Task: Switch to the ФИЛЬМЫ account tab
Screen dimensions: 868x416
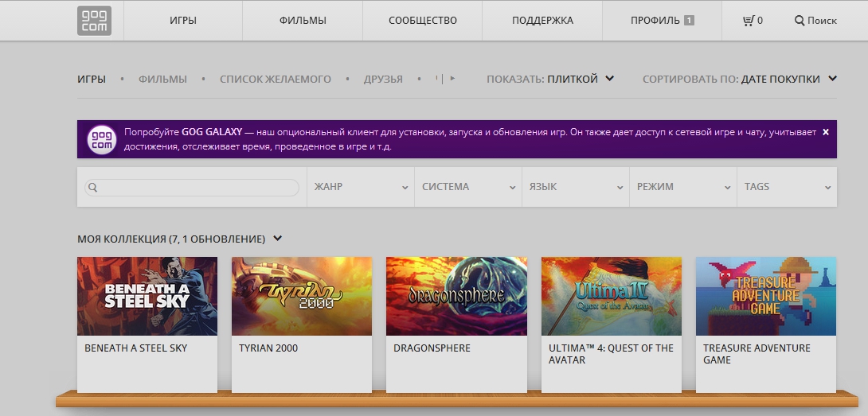Action: pyautogui.click(x=162, y=79)
